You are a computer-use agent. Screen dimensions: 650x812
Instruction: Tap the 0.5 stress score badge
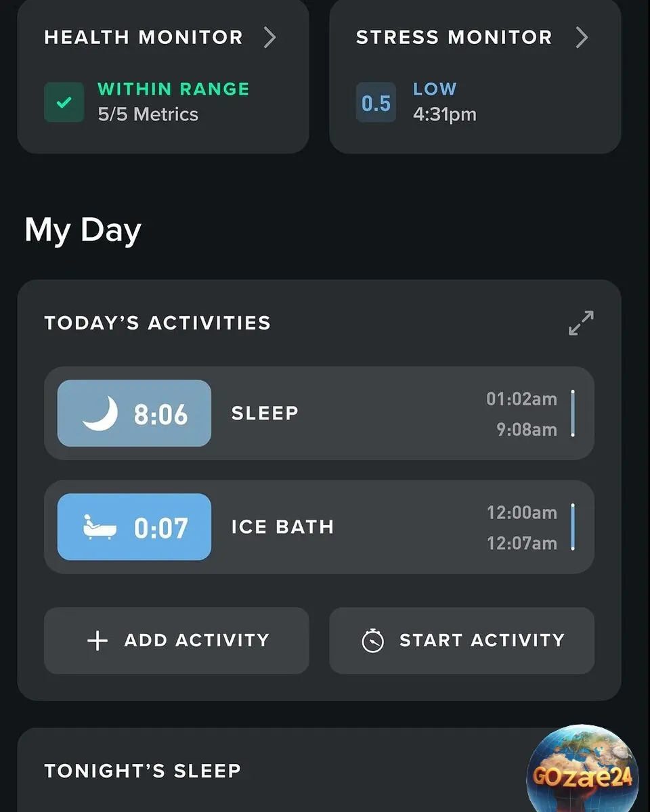(376, 103)
